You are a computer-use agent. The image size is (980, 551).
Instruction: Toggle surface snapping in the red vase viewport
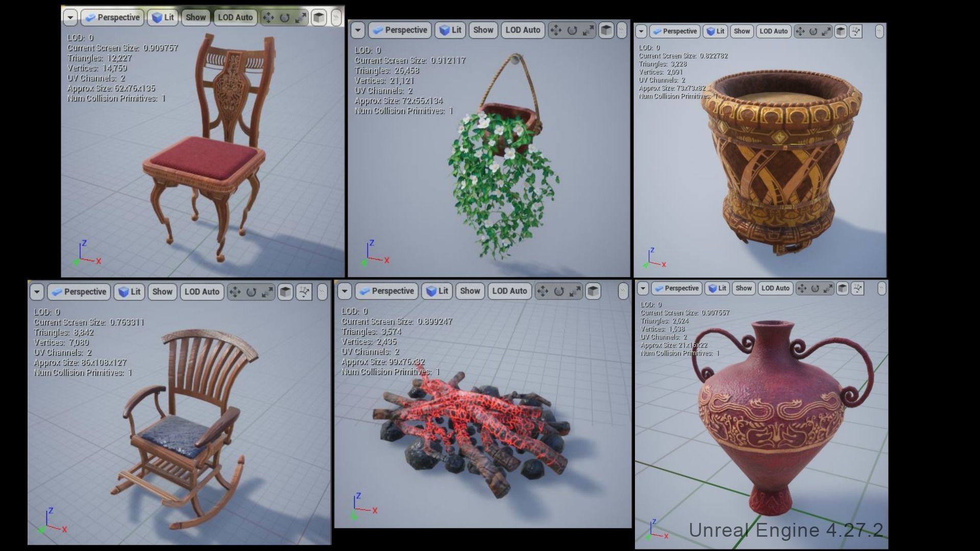click(x=858, y=289)
